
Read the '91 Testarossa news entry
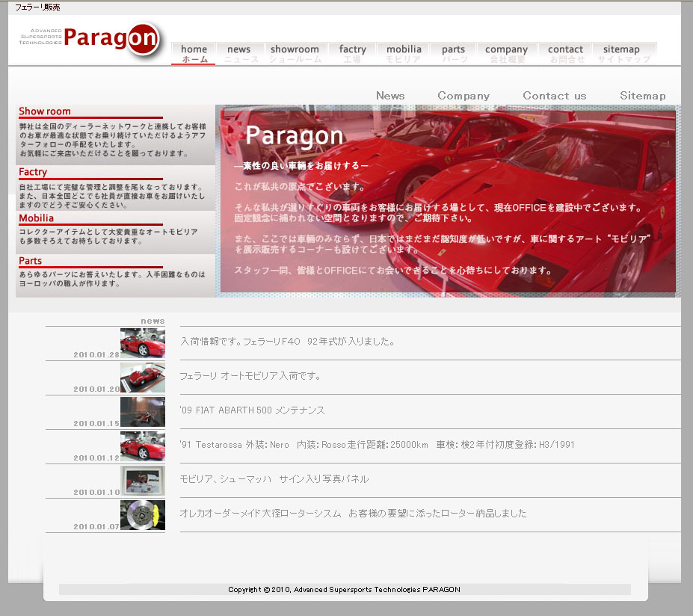point(377,445)
